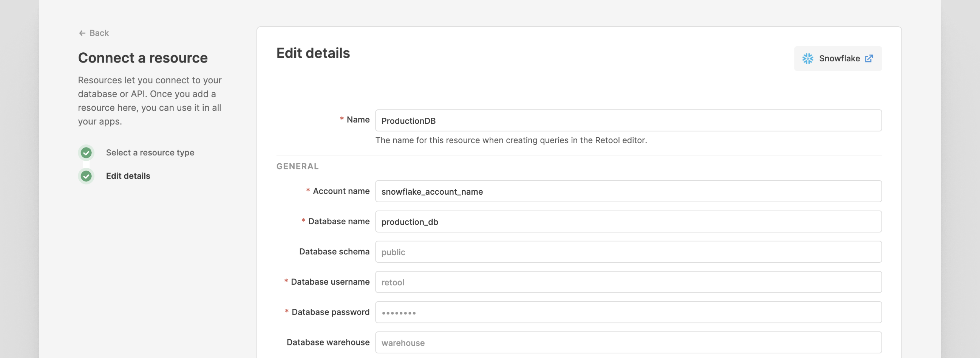
Task: Click the Database warehouse input
Action: click(628, 342)
